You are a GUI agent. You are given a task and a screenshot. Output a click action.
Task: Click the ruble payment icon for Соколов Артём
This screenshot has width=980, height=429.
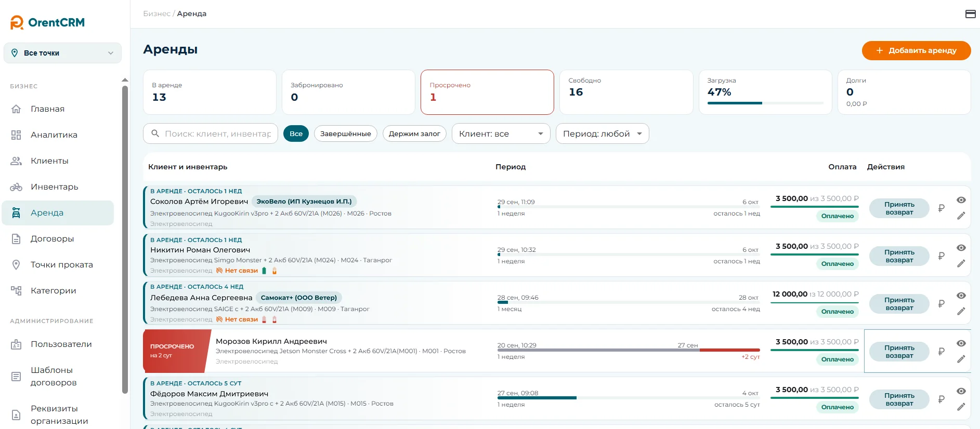click(941, 208)
